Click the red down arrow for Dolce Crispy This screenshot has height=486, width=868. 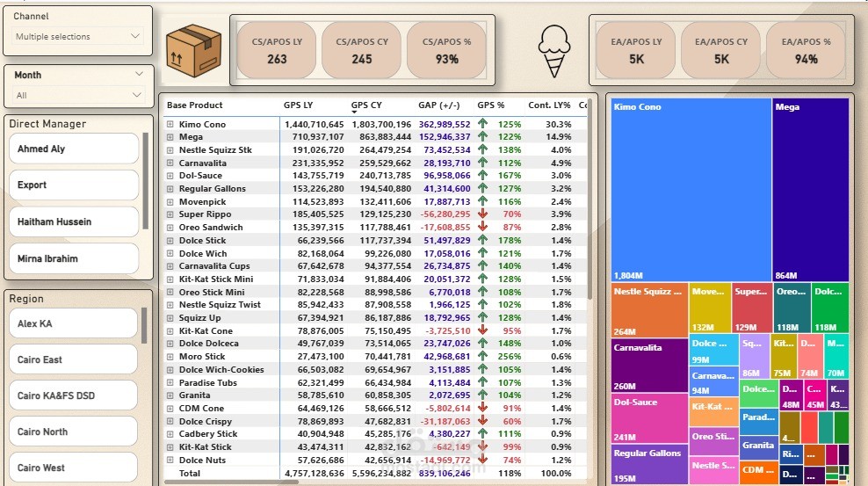(x=482, y=421)
